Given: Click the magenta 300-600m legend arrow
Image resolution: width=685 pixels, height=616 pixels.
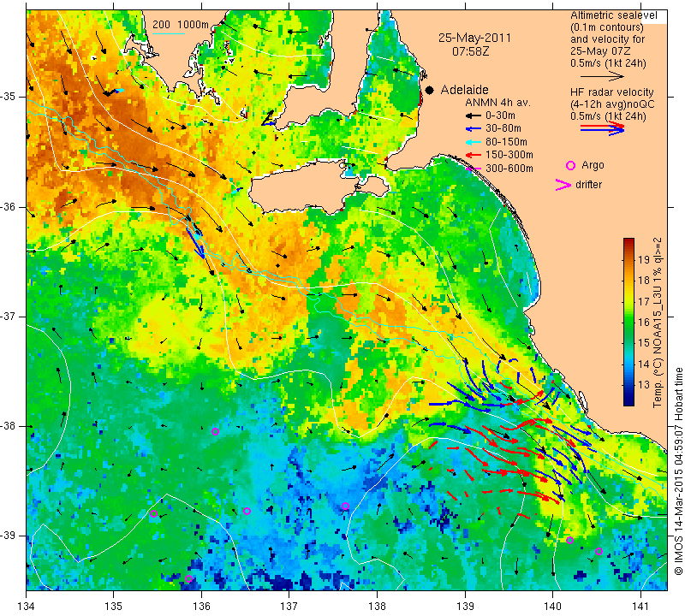Looking at the screenshot, I should [x=473, y=169].
